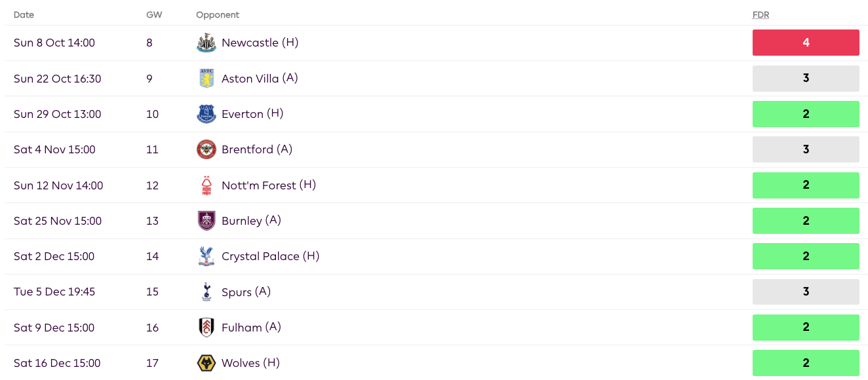Viewport: 868px width, 380px height.
Task: Select the Everton (H) fixture link
Action: (x=254, y=113)
